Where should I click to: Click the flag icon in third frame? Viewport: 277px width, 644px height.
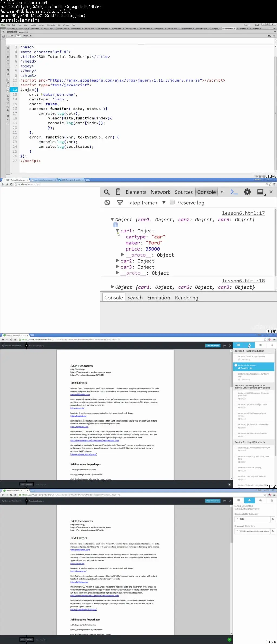pos(225,346)
